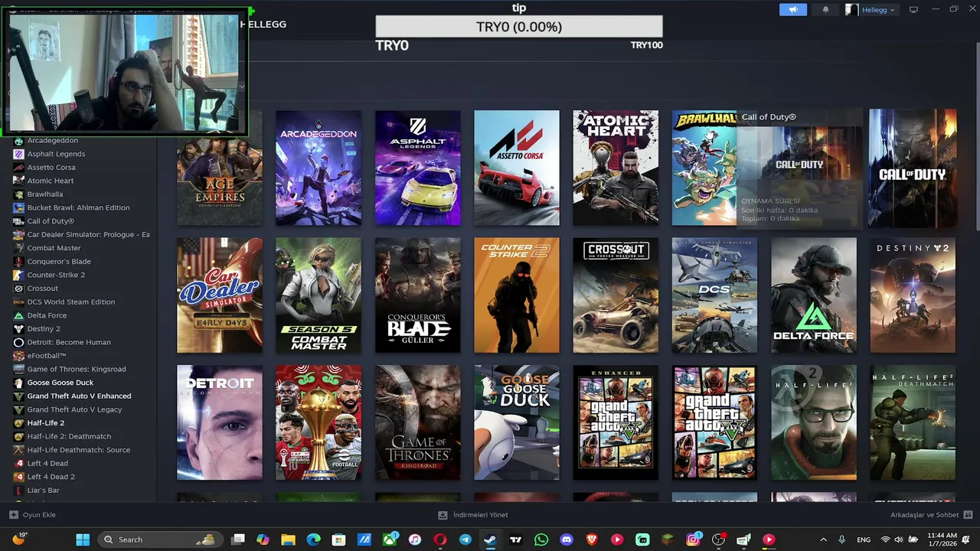980x551 pixels.
Task: Select Atomic Heart sidebar icon
Action: pos(18,181)
